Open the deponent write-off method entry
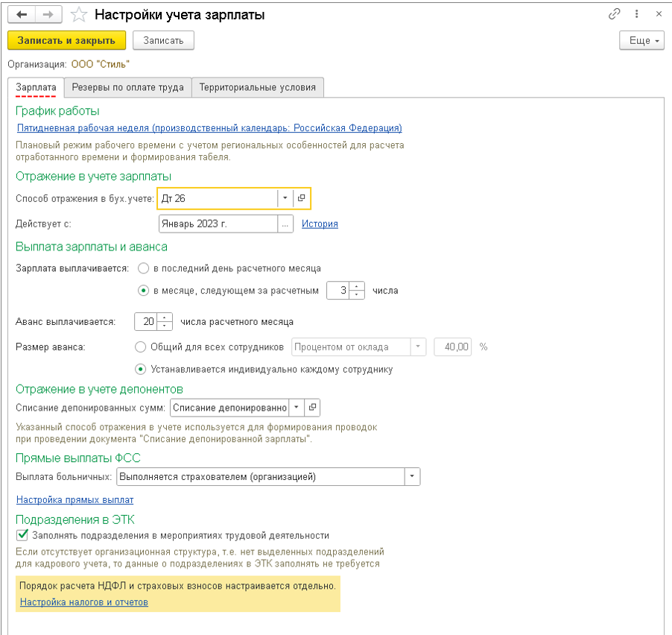The height and width of the screenshot is (635, 672). (313, 408)
